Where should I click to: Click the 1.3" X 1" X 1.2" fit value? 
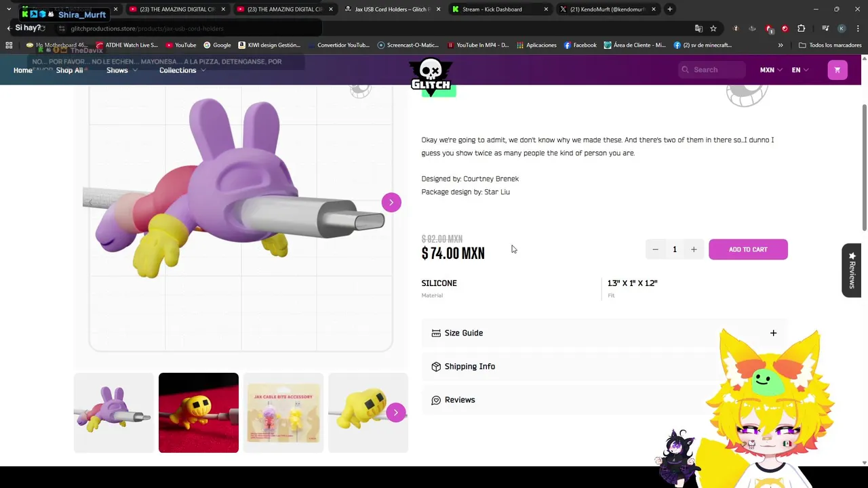[632, 283]
